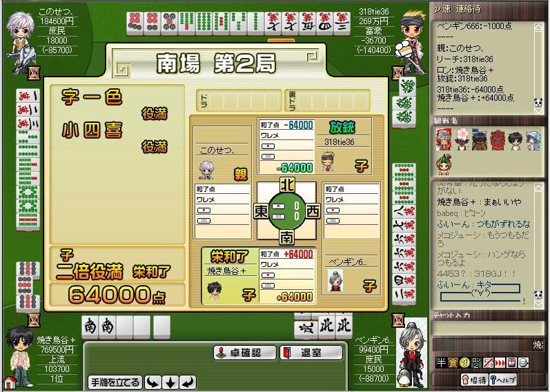Viewport: 550px width, 392px height.
Task: Click the curved return-left arrow button
Action: click(188, 382)
